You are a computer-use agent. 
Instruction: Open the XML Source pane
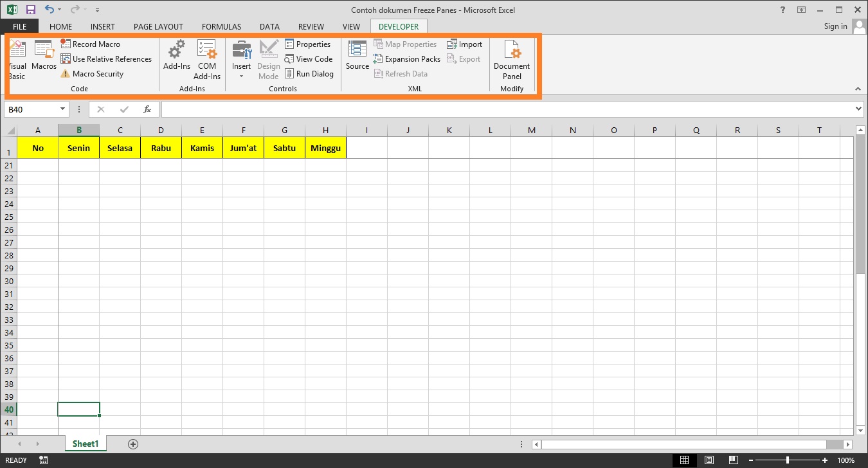click(357, 56)
